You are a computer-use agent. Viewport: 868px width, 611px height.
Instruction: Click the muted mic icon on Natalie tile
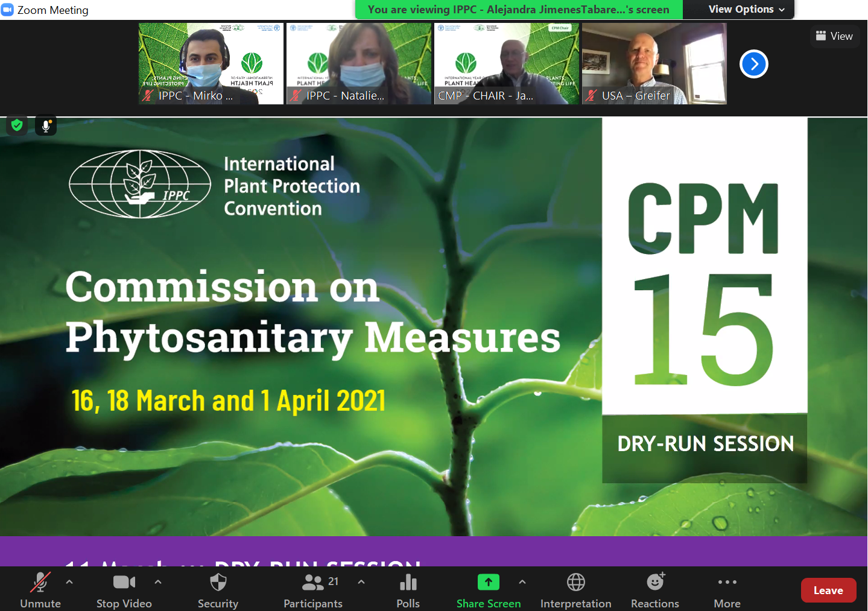tap(296, 95)
